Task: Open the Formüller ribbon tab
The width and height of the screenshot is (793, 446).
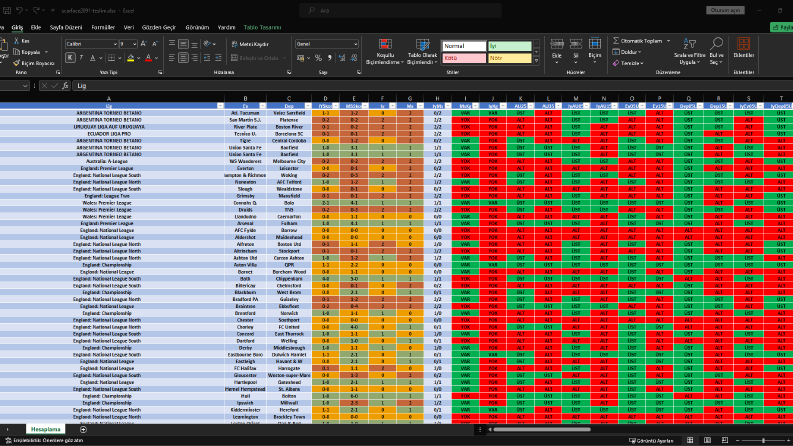Action: (103, 27)
